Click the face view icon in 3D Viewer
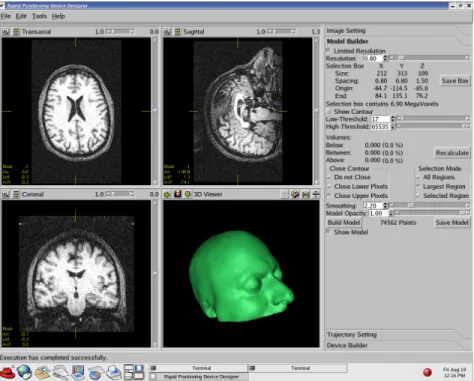Image resolution: width=474 pixels, height=381 pixels. click(x=177, y=194)
